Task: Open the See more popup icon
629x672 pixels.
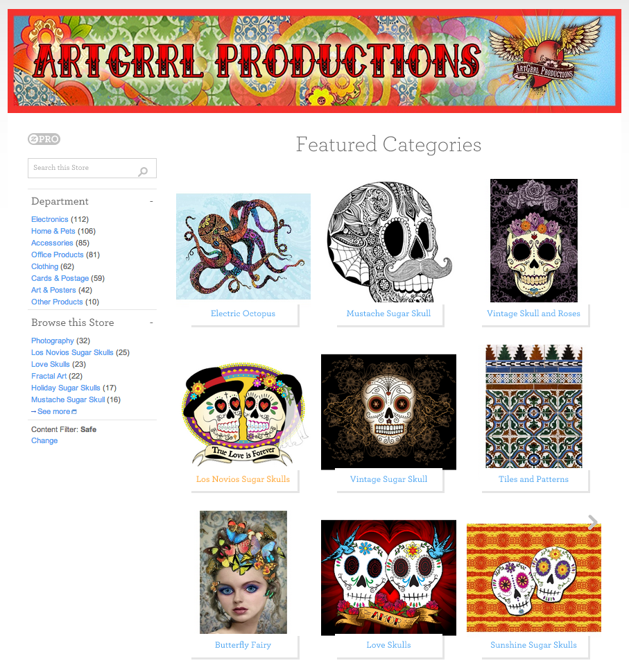Action: pyautogui.click(x=74, y=412)
